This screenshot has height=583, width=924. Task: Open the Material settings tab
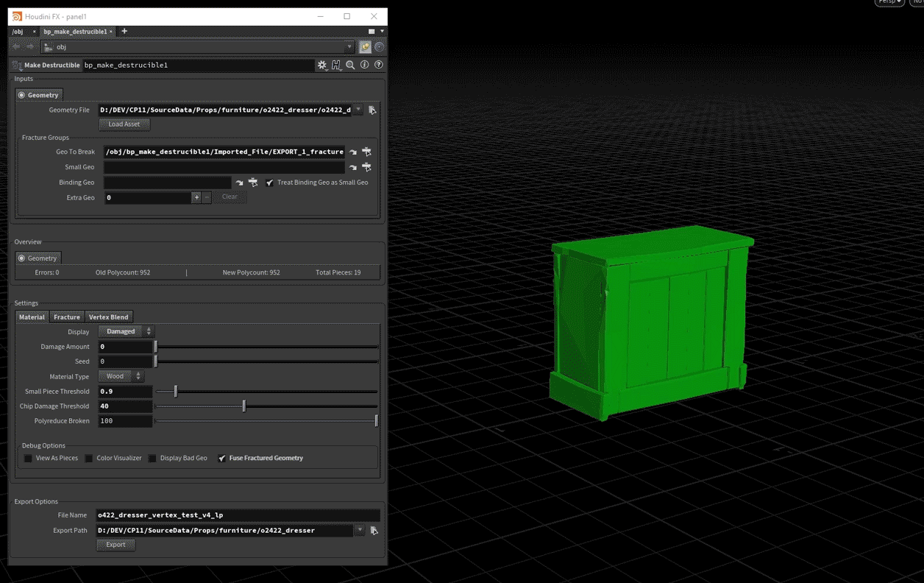click(32, 317)
